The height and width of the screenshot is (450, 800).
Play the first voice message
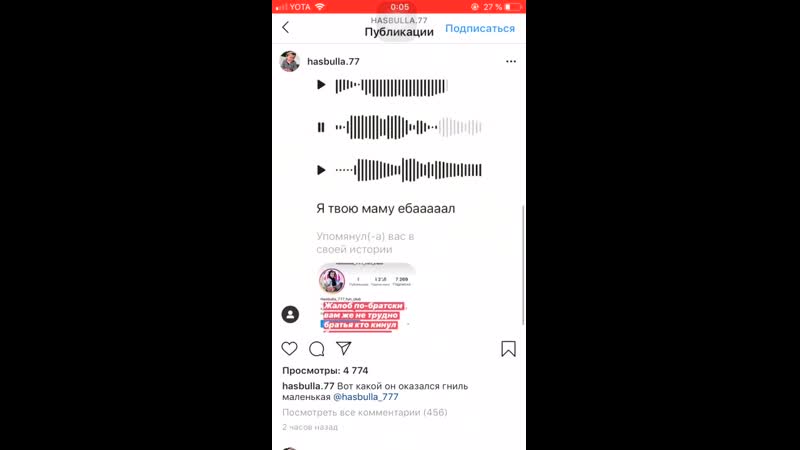(x=321, y=85)
